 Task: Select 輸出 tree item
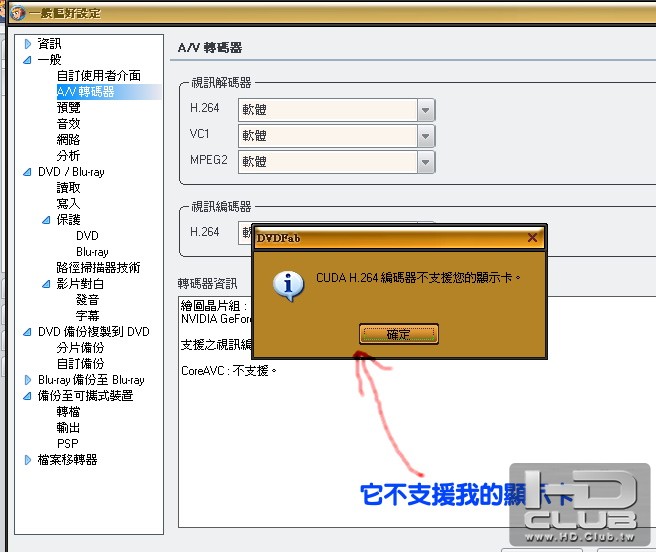coord(68,428)
